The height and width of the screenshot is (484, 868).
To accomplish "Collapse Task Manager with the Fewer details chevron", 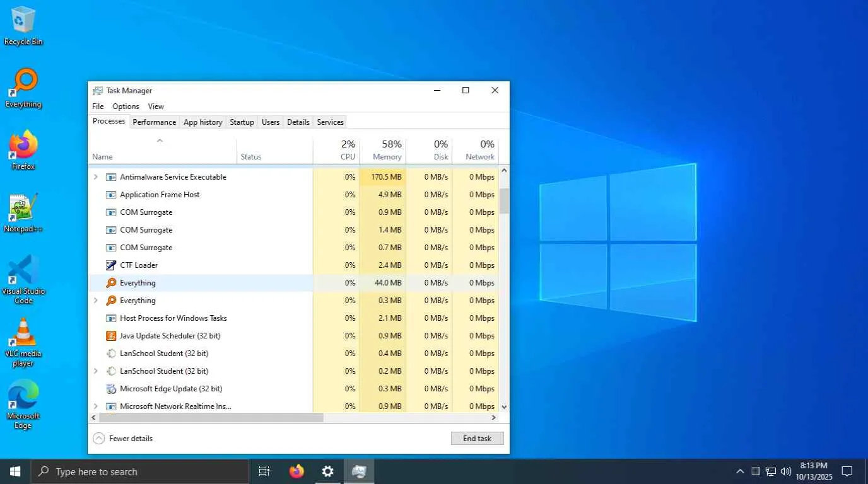I will pyautogui.click(x=99, y=439).
